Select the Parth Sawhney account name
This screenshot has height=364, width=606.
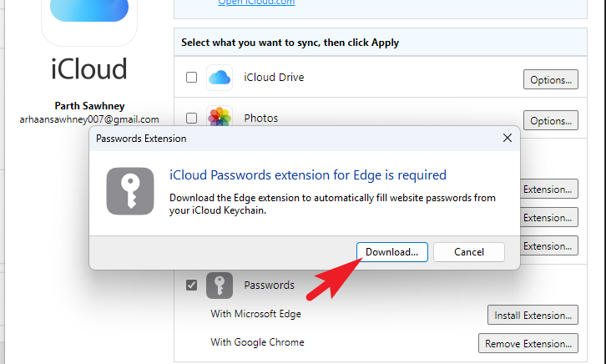click(x=89, y=106)
